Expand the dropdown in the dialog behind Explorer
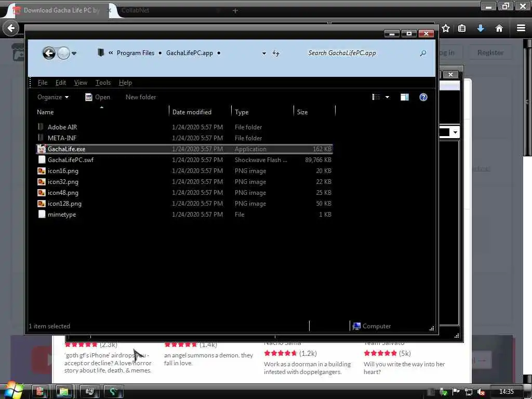The image size is (532, 399). coord(455,132)
